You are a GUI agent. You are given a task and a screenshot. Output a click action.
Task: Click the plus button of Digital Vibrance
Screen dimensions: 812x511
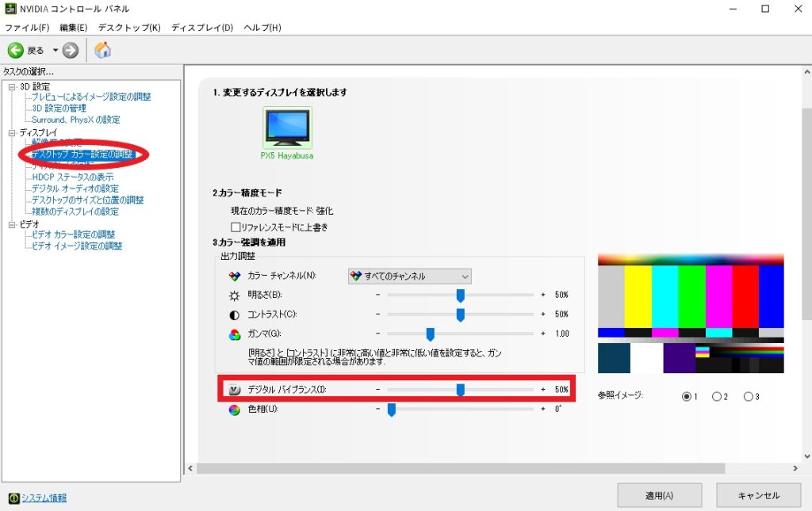[x=542, y=390]
